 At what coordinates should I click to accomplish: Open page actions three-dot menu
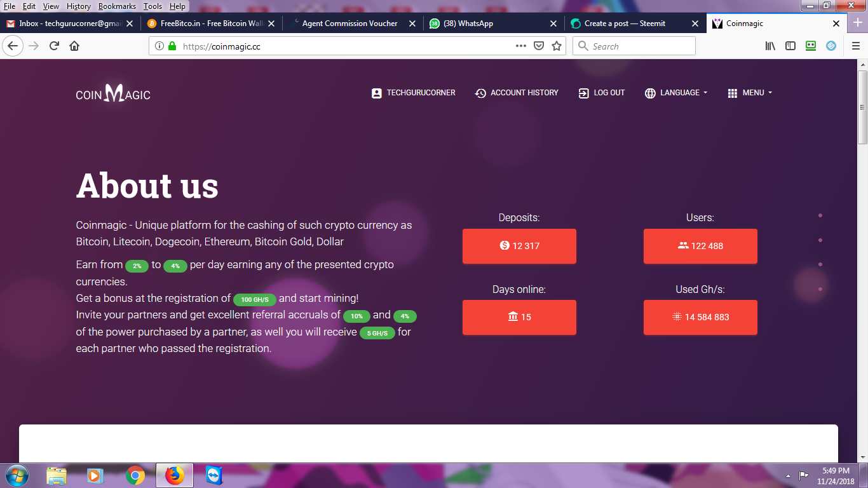[521, 46]
